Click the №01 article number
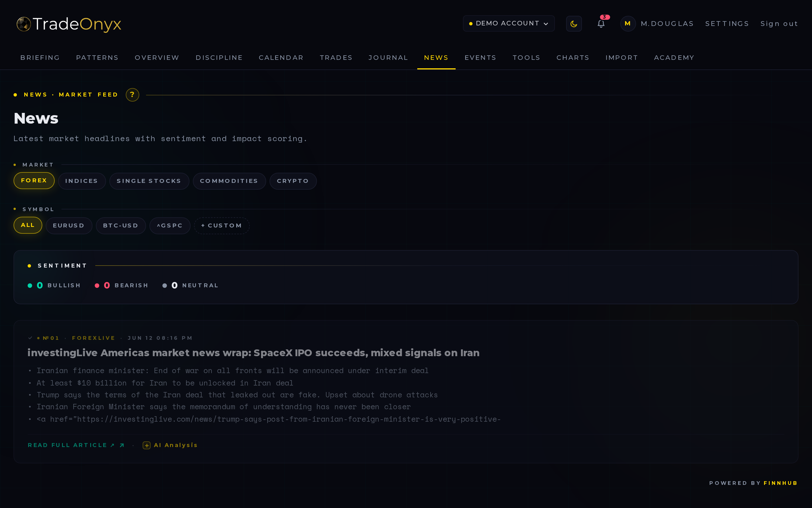 pos(51,338)
